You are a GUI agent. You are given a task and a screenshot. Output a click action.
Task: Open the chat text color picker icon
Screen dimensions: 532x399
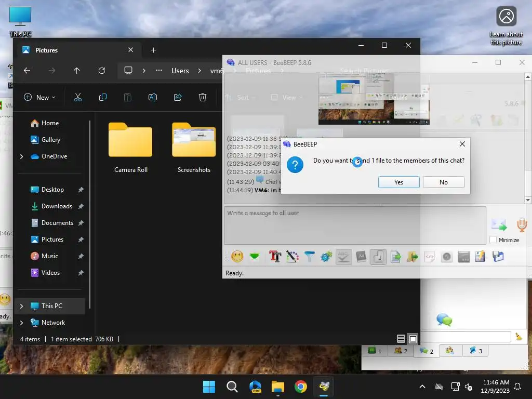(292, 257)
